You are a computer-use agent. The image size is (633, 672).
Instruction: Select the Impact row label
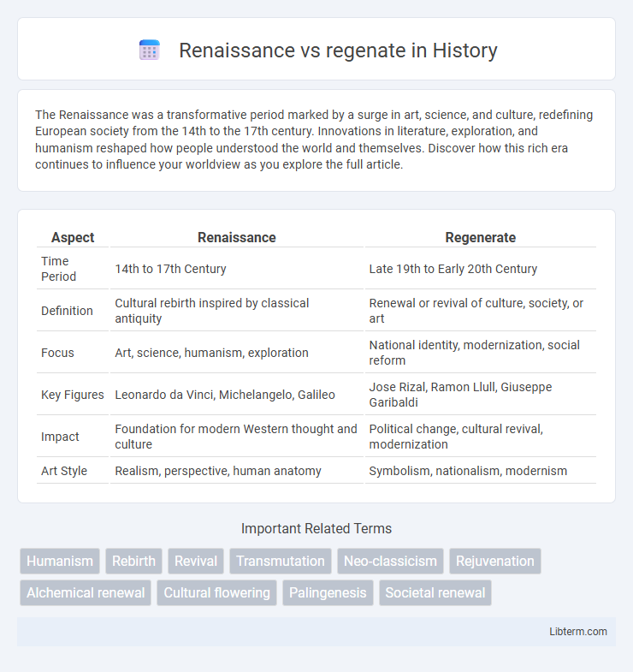click(x=73, y=437)
